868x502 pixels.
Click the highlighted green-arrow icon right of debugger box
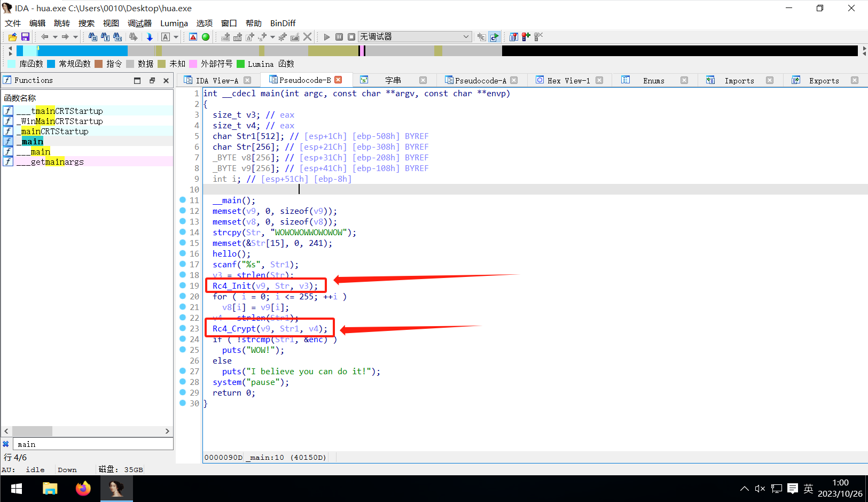(x=495, y=37)
